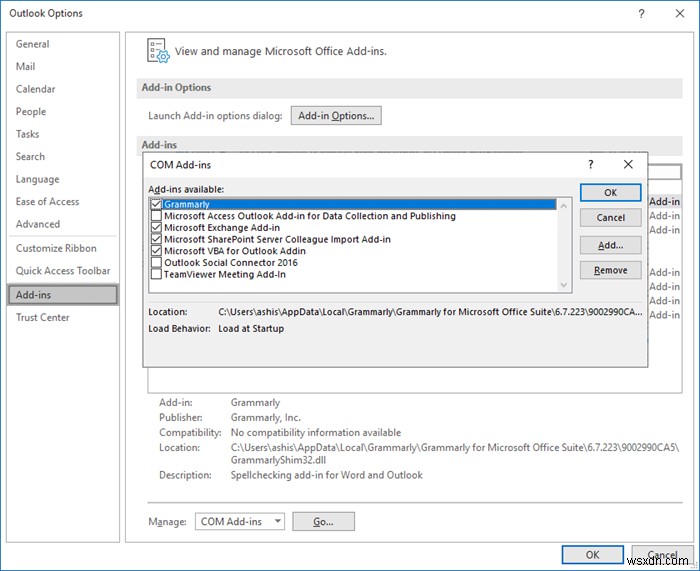This screenshot has height=571, width=700.
Task: Enable TeamViewer Meeting Add-In checkbox
Action: point(156,274)
